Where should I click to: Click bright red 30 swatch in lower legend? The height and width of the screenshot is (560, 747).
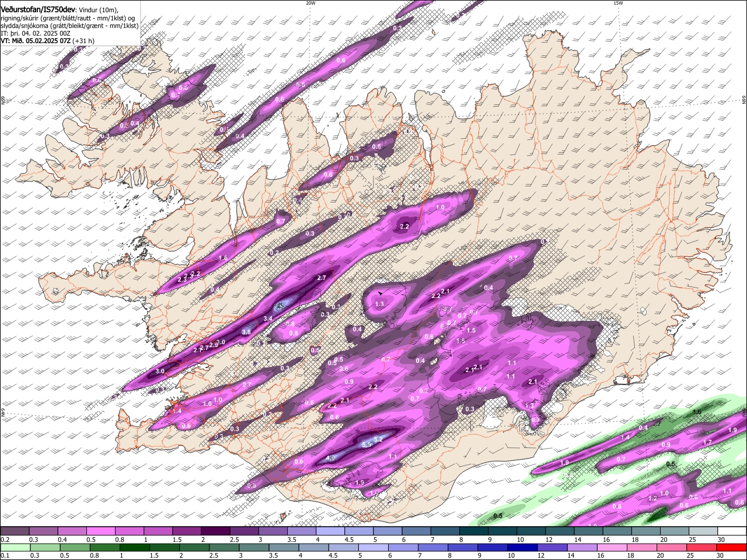[731, 547]
